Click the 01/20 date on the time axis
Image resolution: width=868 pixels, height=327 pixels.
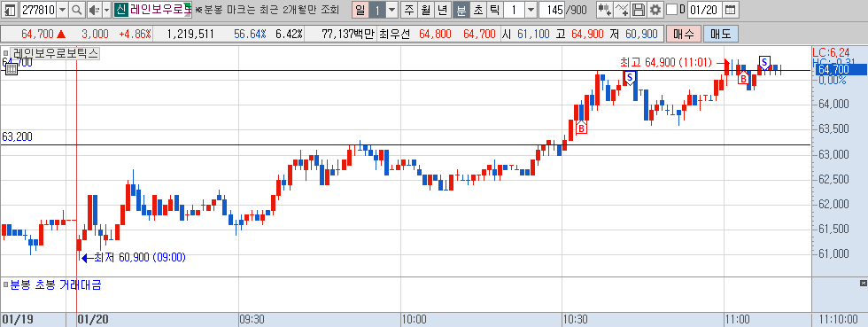point(92,319)
